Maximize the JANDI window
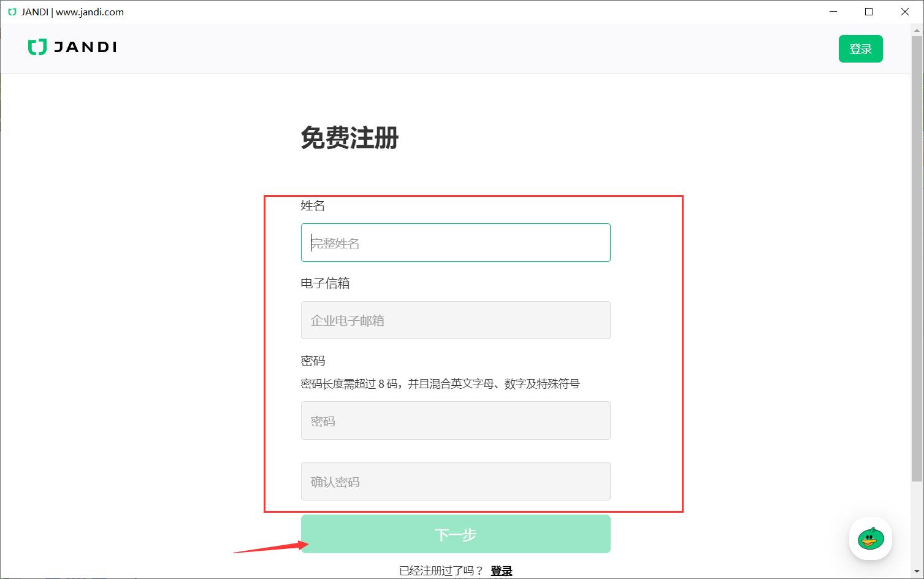 869,12
